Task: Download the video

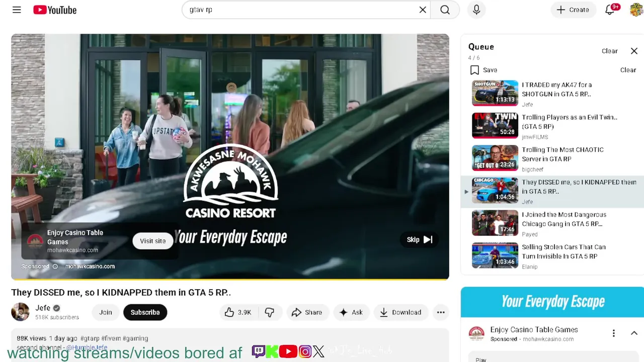Action: point(400,312)
